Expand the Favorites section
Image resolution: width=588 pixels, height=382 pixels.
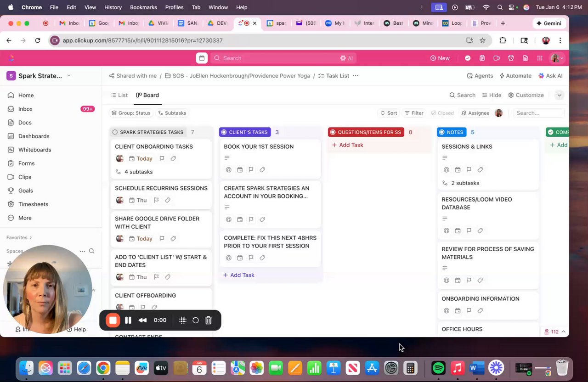click(19, 237)
